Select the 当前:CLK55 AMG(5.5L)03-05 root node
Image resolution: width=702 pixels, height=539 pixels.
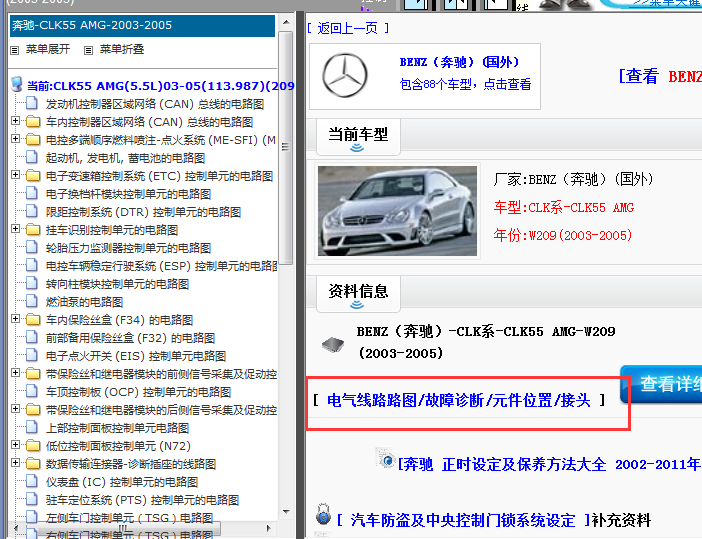click(161, 86)
